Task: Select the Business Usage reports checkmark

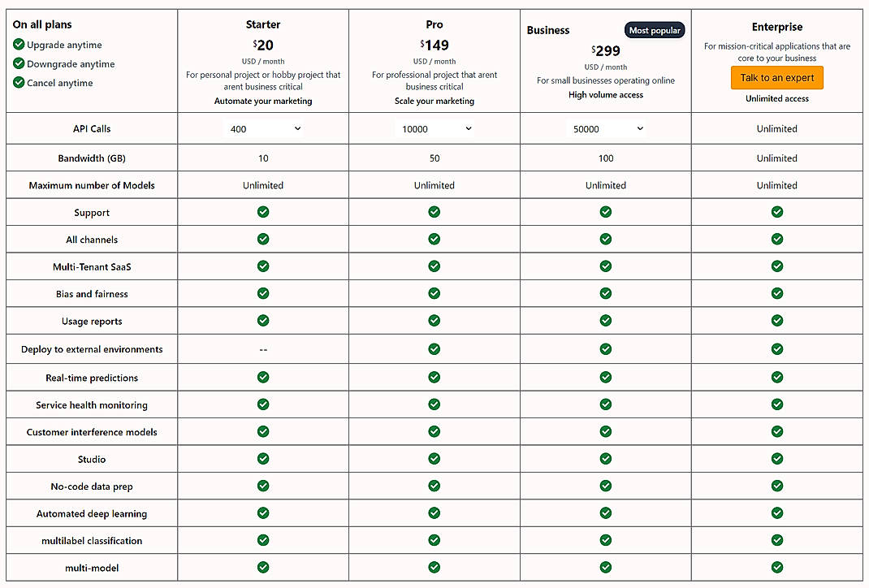Action: [x=606, y=320]
